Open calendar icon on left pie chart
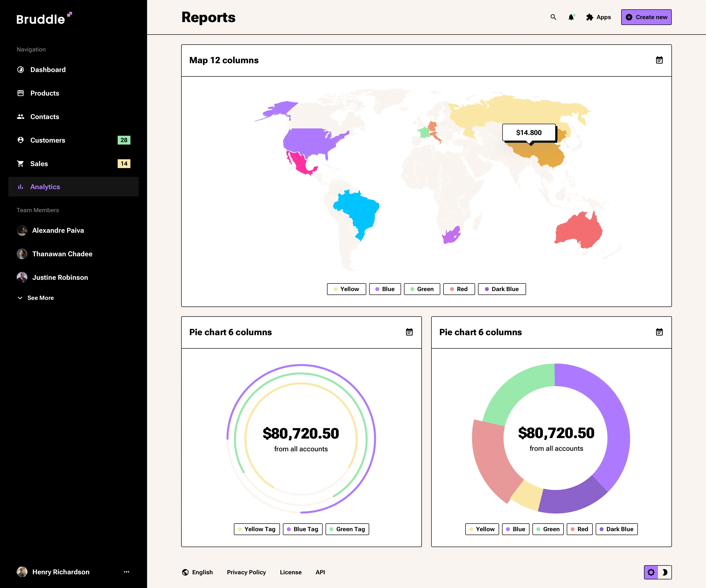This screenshot has width=706, height=588. pyautogui.click(x=409, y=332)
